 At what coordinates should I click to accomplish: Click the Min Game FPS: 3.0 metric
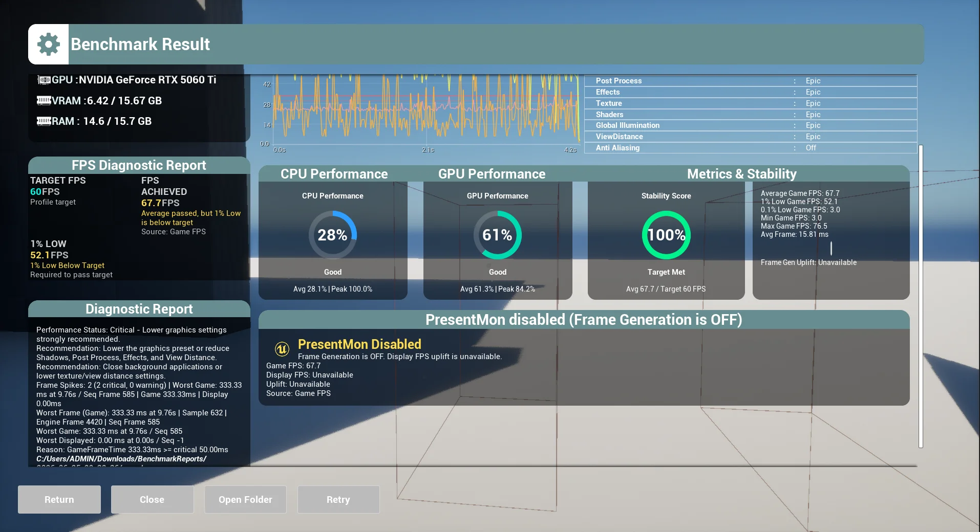791,218
